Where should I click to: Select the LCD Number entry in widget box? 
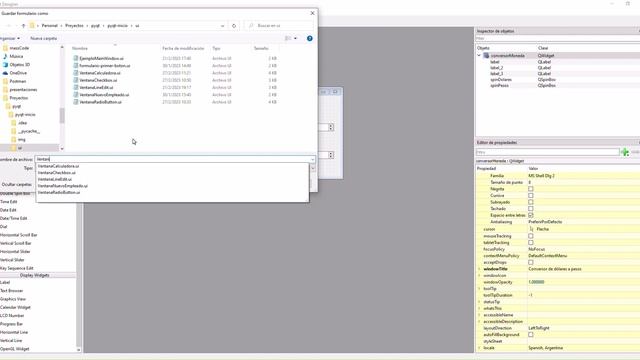tap(12, 316)
